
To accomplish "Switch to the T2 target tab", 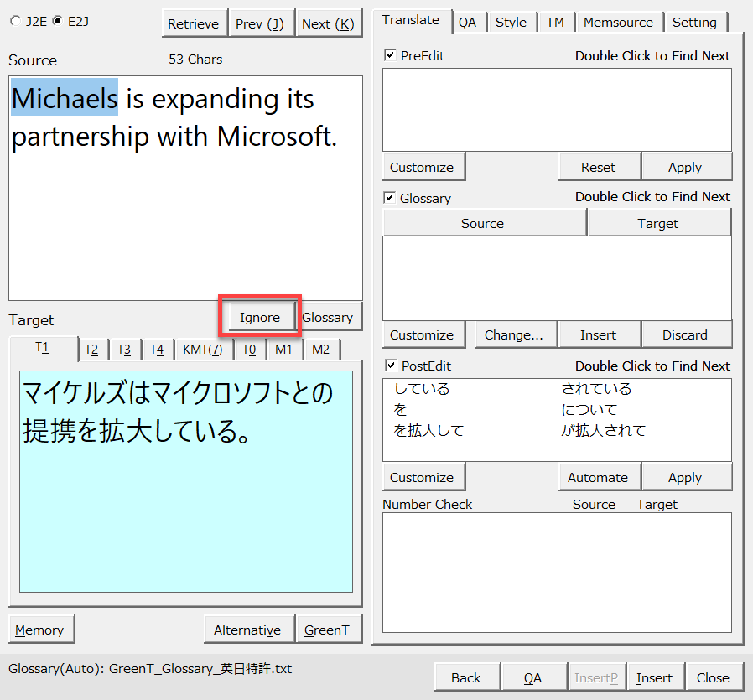I will pos(91,350).
